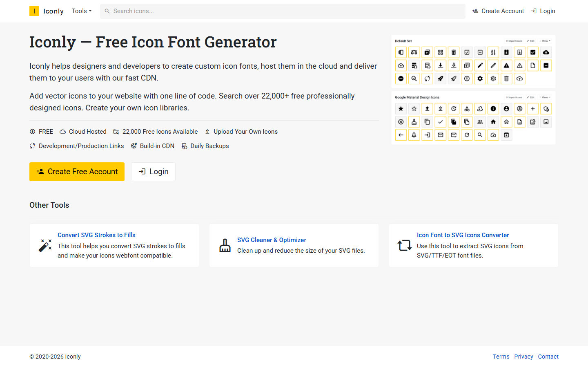Click the cloud upload icon in the Default Set
This screenshot has height=368, width=588.
pyautogui.click(x=546, y=52)
